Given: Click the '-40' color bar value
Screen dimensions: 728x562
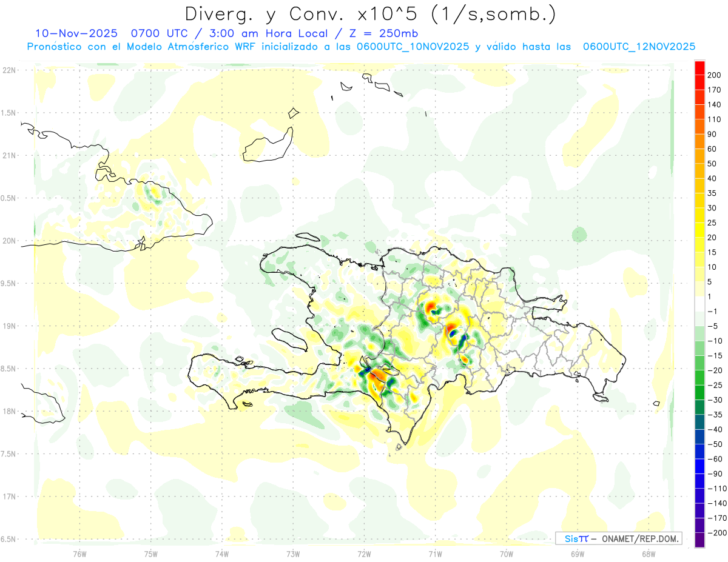Looking at the screenshot, I should click(715, 430).
